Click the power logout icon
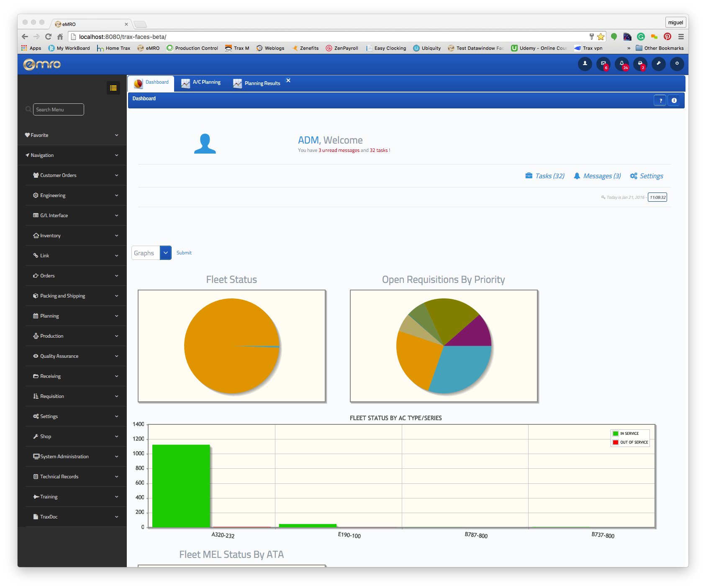 pos(677,64)
